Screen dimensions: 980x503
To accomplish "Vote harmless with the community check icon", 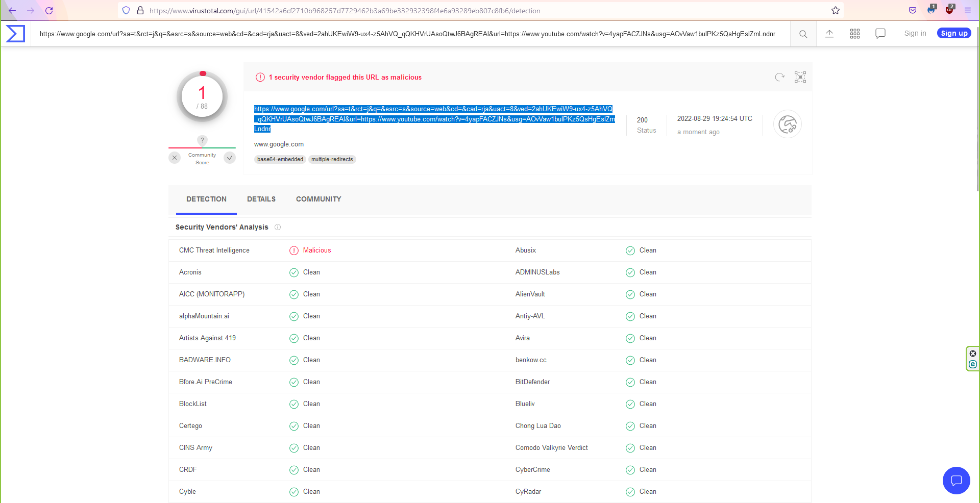I will [230, 158].
